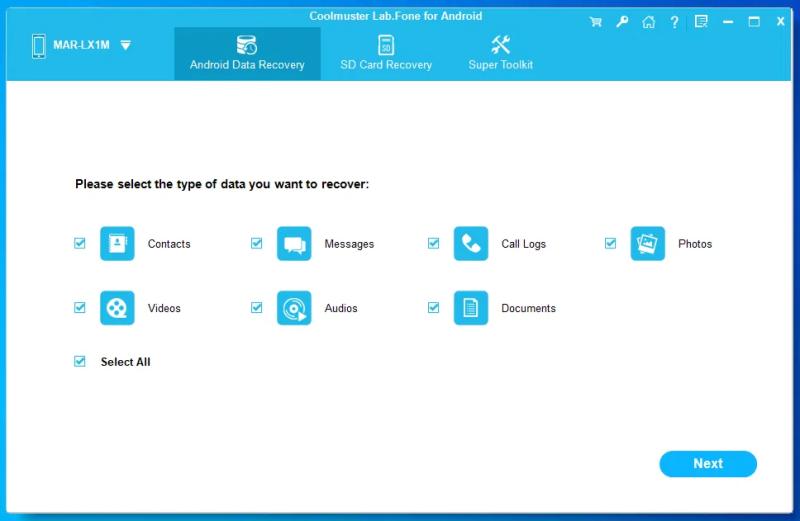Maximize the Coolmuster window
Image resolution: width=800 pixels, height=521 pixels.
click(754, 21)
